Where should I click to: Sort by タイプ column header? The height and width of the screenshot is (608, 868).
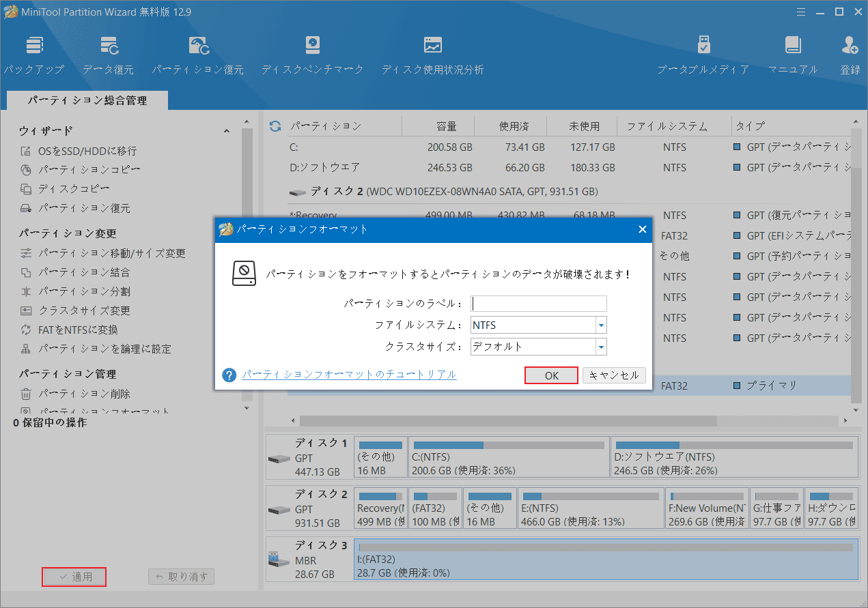750,126
